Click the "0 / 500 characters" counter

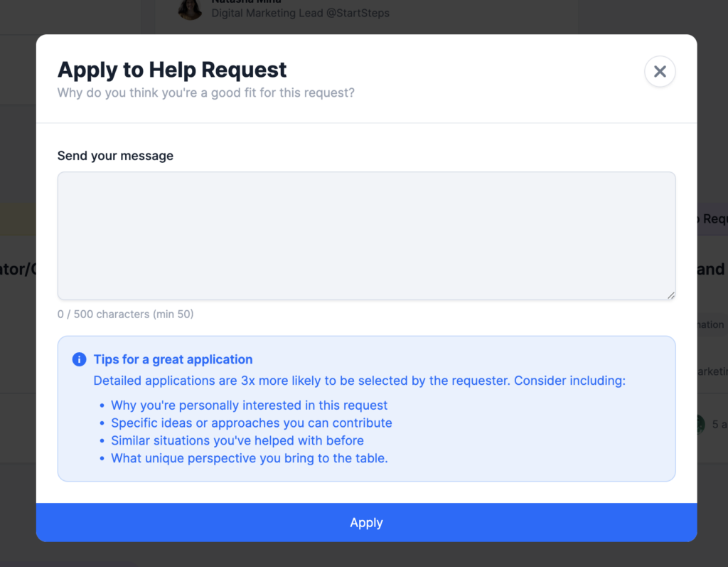click(x=125, y=314)
